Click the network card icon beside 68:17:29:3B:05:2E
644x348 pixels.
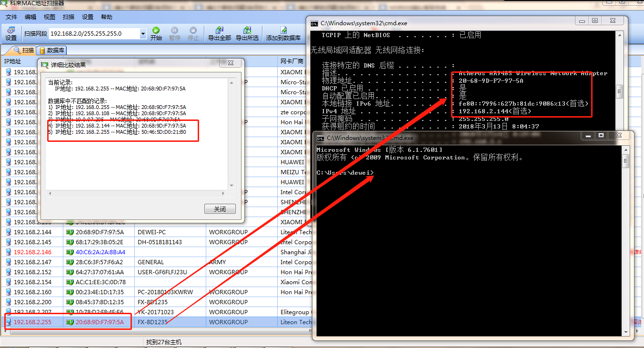tap(70, 242)
